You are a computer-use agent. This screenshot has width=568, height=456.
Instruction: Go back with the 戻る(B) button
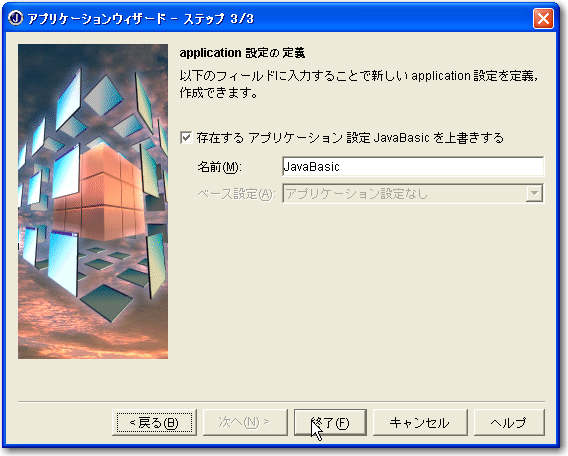pyautogui.click(x=154, y=422)
